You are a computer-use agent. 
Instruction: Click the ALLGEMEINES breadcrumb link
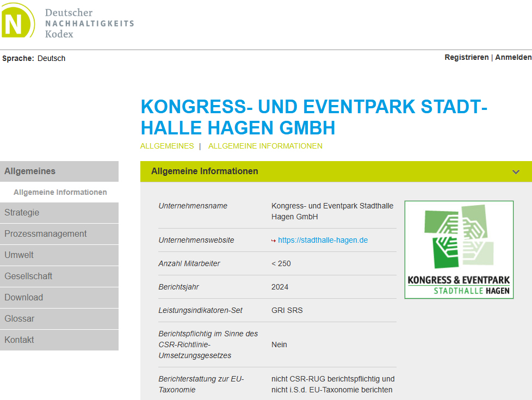167,146
